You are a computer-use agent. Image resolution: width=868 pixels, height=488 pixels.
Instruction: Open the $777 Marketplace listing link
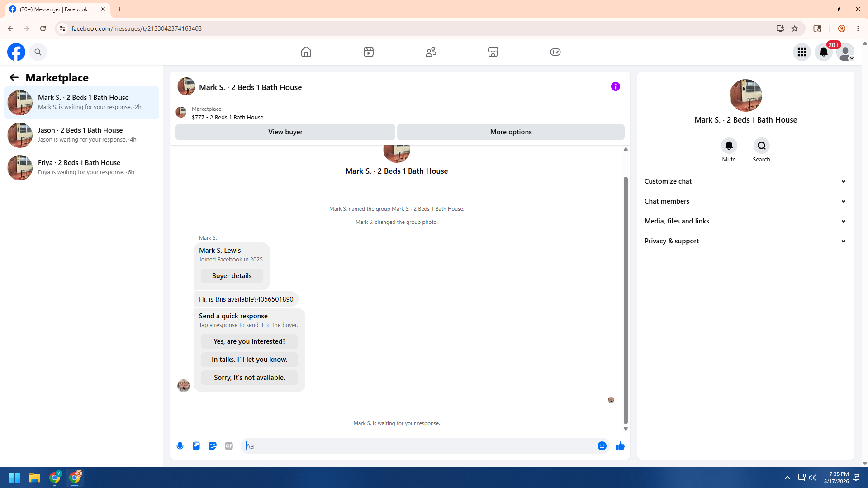[x=228, y=117]
